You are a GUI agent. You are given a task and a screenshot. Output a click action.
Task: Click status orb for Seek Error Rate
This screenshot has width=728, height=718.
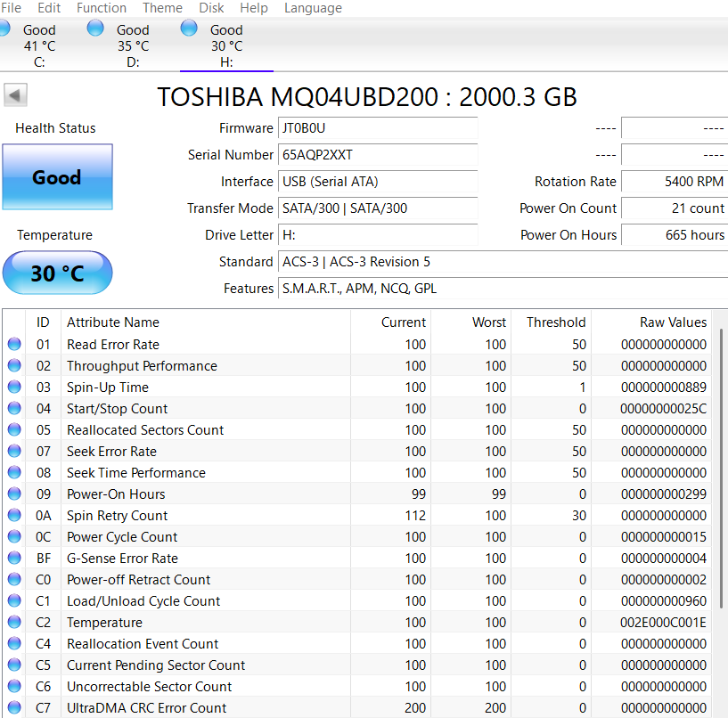(14, 451)
